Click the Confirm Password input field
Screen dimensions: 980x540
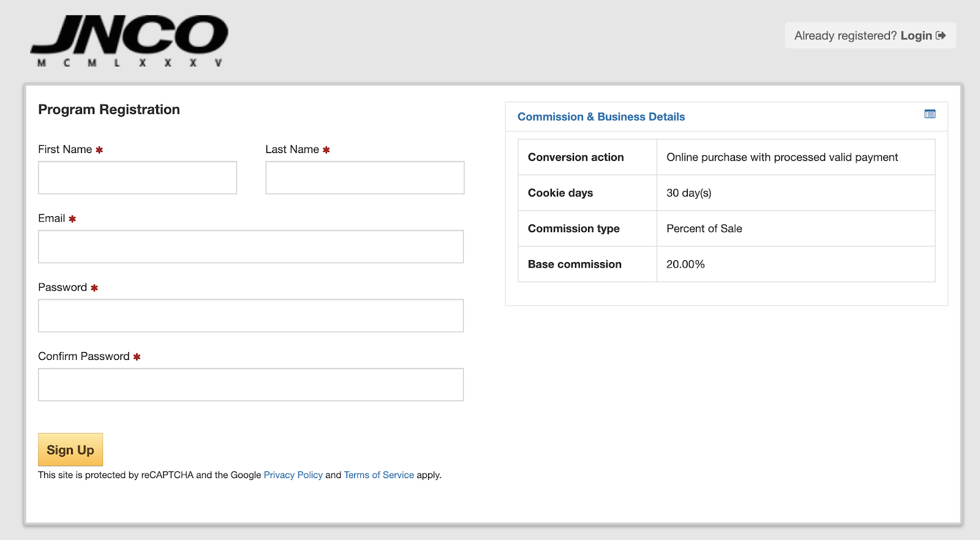[x=251, y=384]
